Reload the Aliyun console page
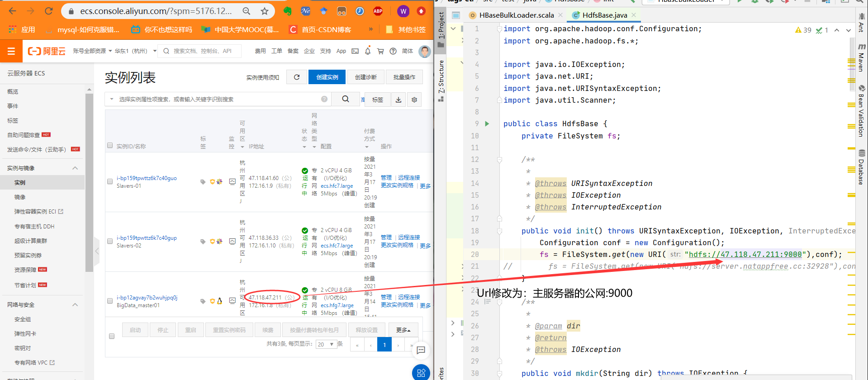Image resolution: width=868 pixels, height=380 pixels. tap(49, 11)
